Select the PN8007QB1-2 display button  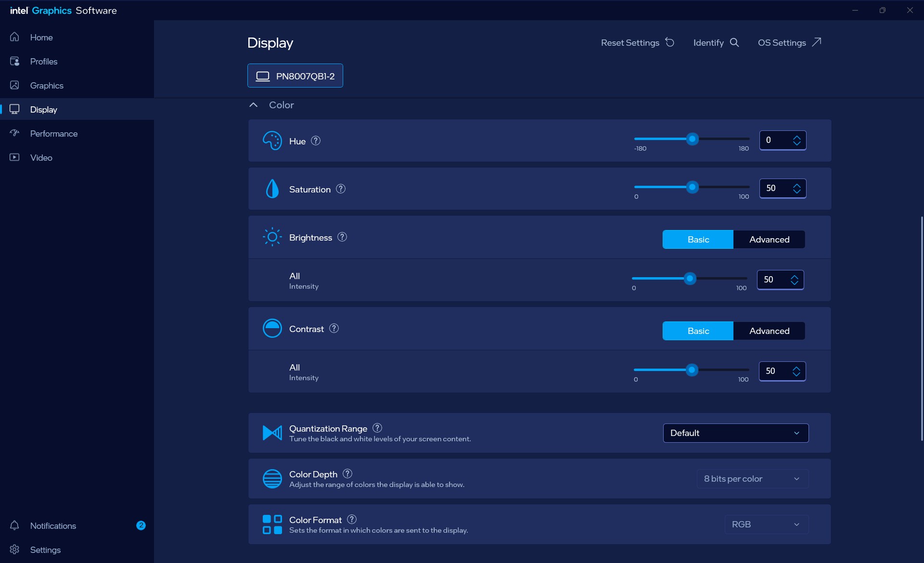tap(295, 76)
